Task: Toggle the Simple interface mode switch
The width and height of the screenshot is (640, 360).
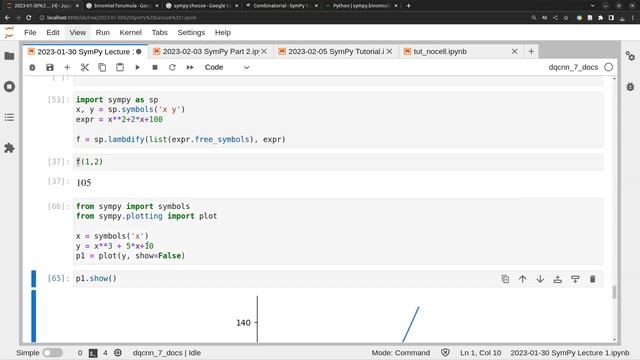Action: (53, 353)
